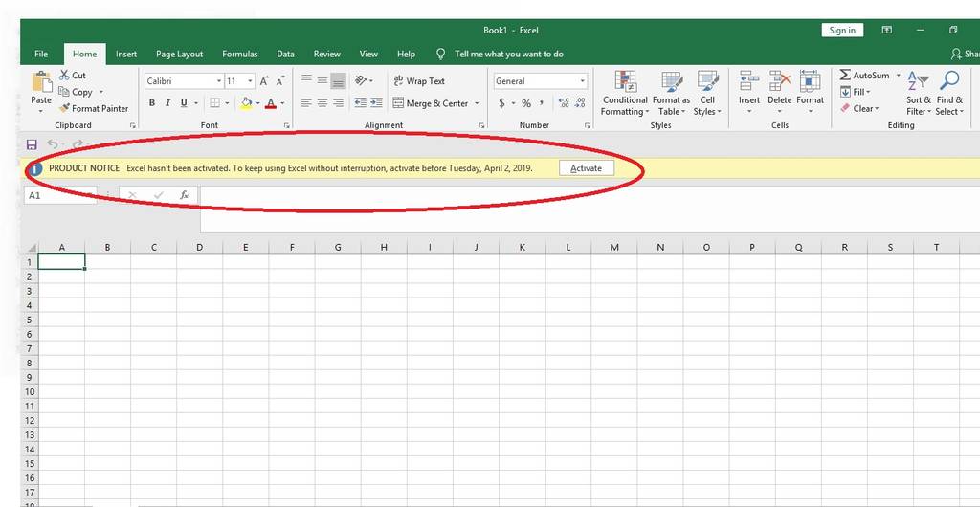Apply Comma Style

[542, 103]
